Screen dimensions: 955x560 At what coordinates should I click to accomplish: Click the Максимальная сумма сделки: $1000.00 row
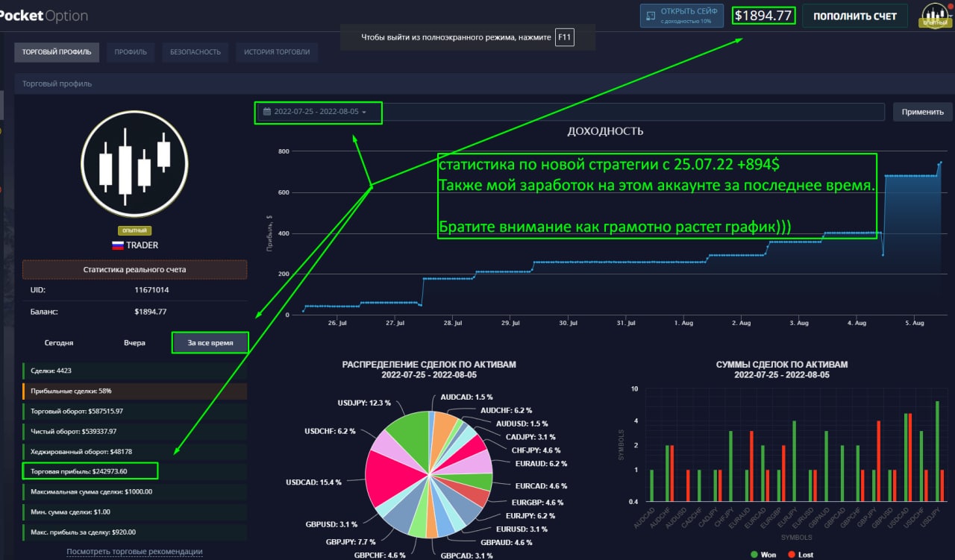(x=134, y=491)
